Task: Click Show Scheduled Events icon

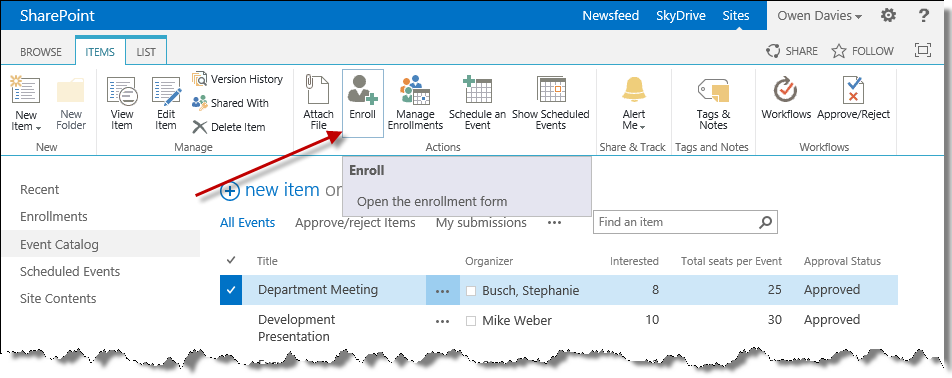Action: point(551,90)
